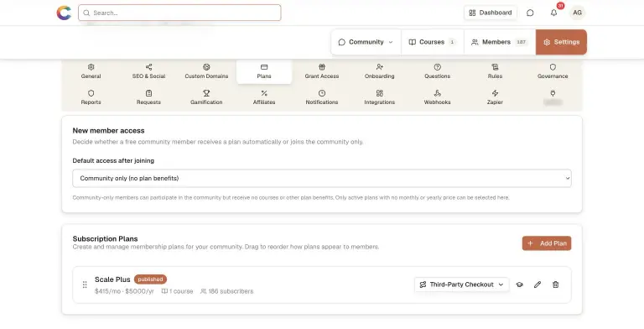
Task: Go to the Members tab
Action: point(500,42)
